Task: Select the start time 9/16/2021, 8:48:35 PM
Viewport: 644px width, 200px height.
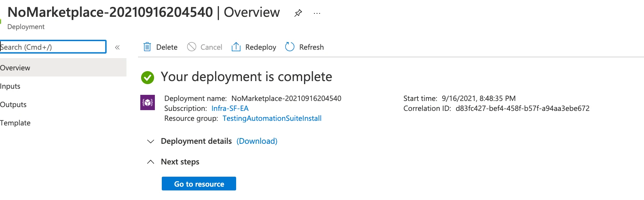Action: click(479, 98)
